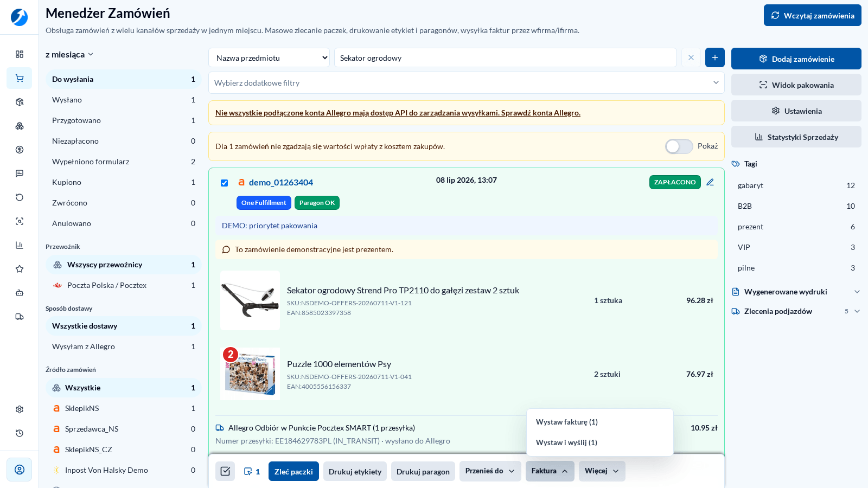
Task: Open the Allegro accounts API warning link
Action: click(398, 113)
